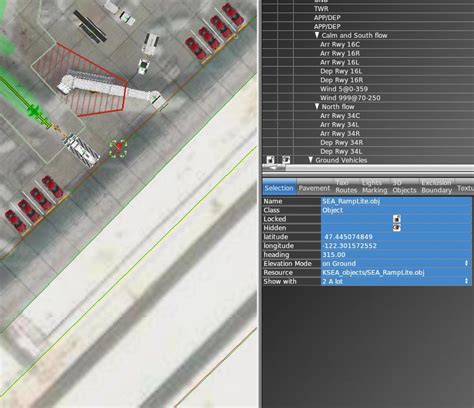474x408 pixels.
Task: Select Dep Rwy 34L item
Action: (341, 151)
